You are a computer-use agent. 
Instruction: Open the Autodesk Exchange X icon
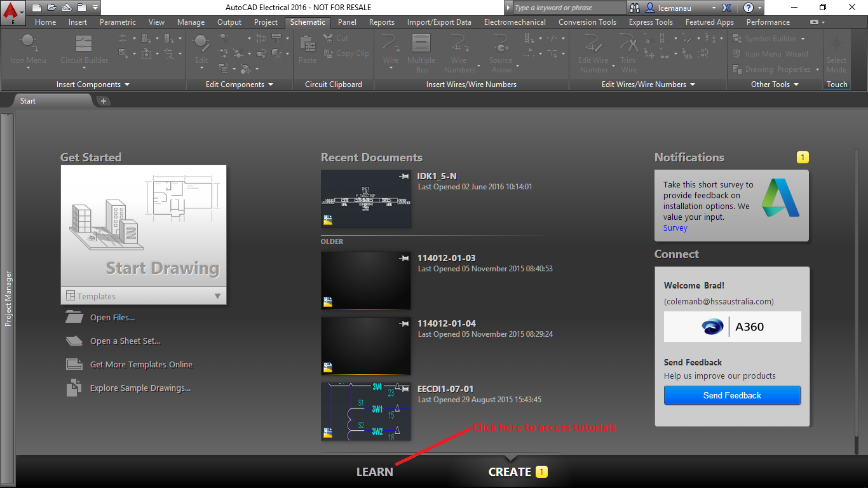click(727, 8)
